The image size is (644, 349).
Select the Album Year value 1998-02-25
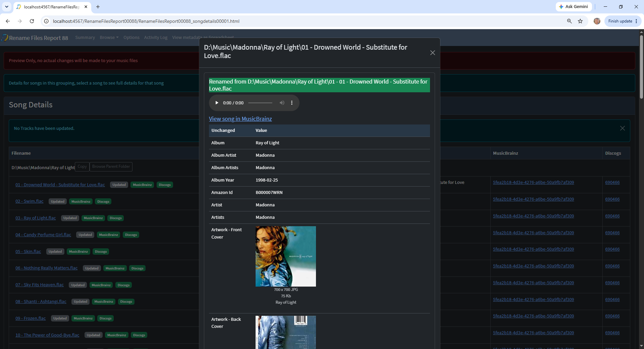click(267, 180)
